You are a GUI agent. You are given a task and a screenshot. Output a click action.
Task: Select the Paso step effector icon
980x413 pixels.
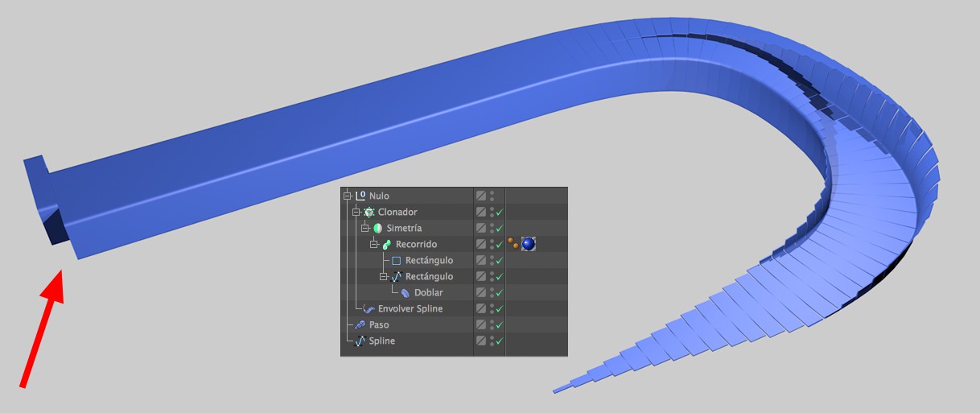360,324
